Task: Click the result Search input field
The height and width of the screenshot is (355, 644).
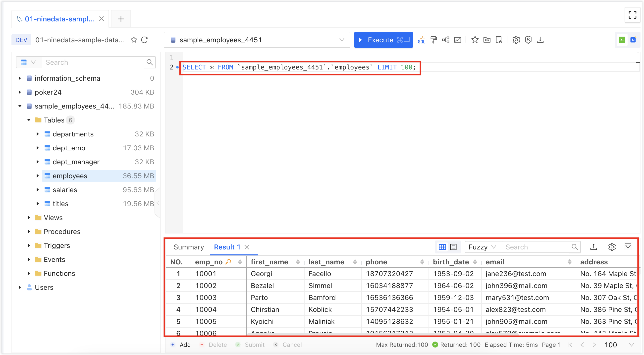Action: (535, 247)
